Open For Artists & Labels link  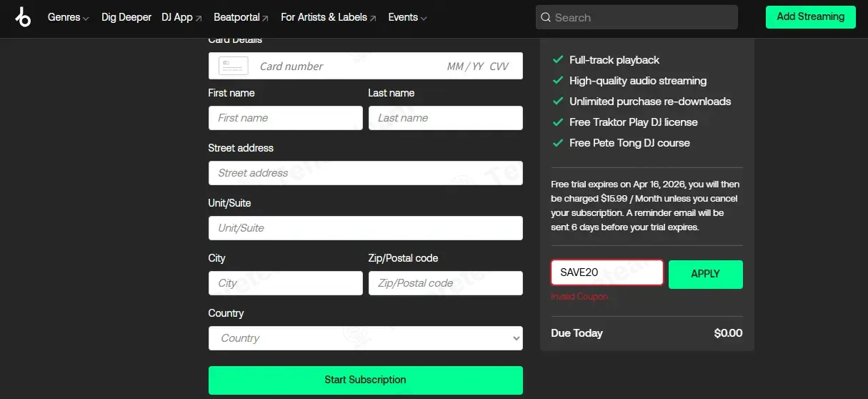click(328, 17)
